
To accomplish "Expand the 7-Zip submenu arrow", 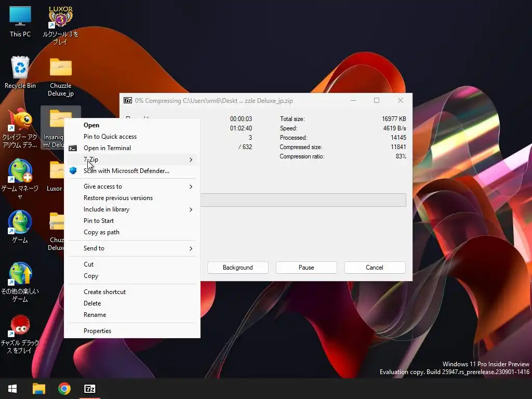I will pos(191,159).
